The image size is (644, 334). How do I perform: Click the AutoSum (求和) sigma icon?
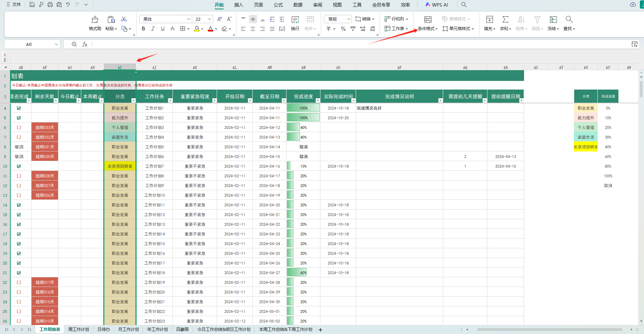505,19
